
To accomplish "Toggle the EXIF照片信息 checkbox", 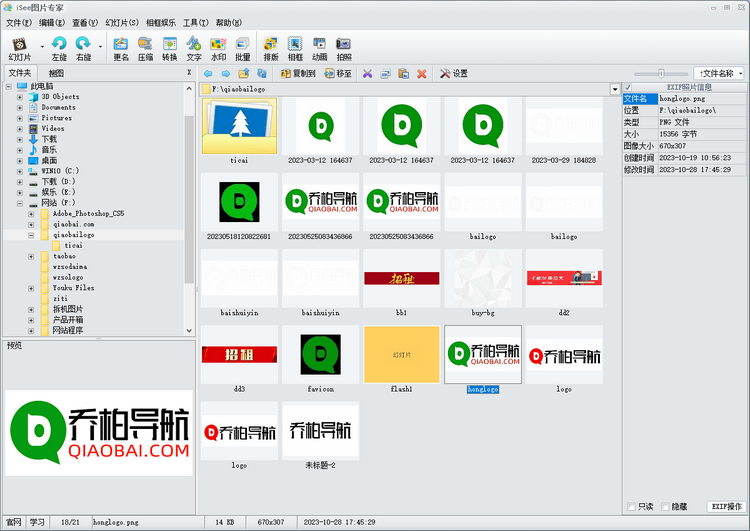I will coord(628,88).
